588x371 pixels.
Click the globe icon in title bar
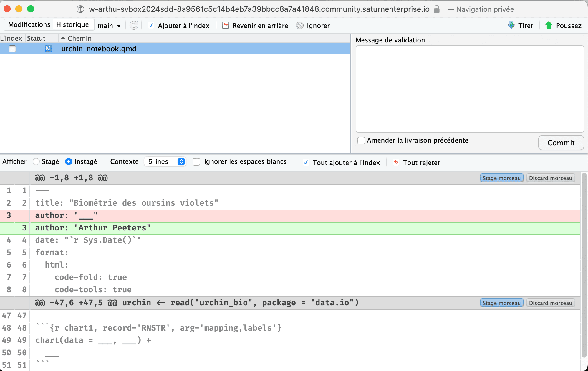tap(80, 9)
